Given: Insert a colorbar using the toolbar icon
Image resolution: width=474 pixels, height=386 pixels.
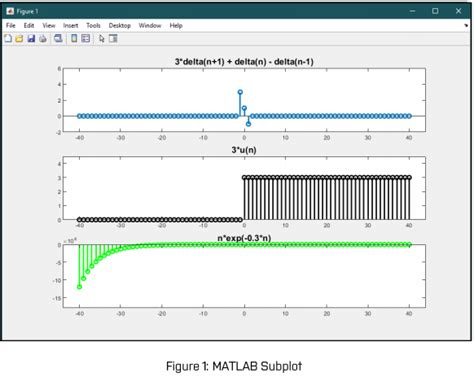Looking at the screenshot, I should [x=74, y=38].
